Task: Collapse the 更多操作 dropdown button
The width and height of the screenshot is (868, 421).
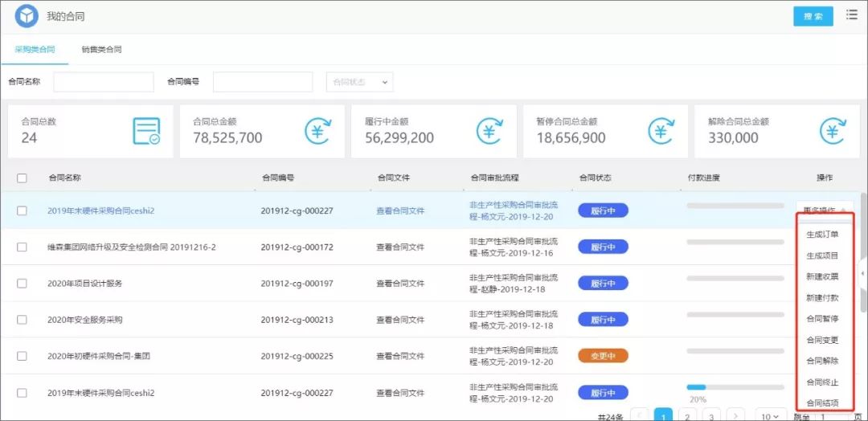Action: 825,210
